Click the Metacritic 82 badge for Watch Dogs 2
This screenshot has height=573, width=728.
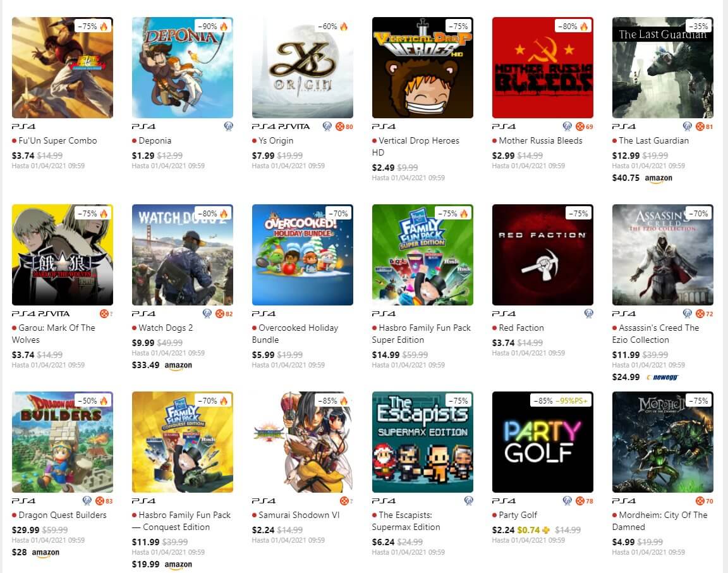point(224,314)
